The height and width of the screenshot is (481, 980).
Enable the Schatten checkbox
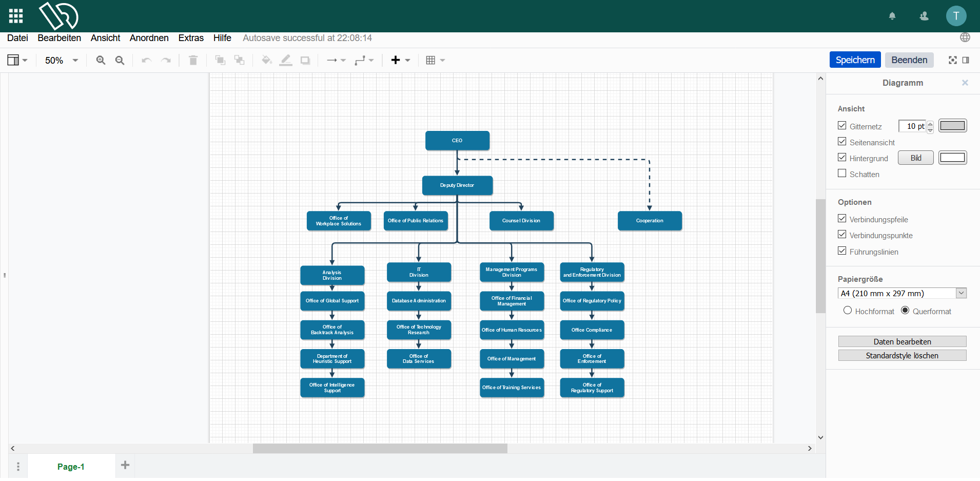coord(842,173)
